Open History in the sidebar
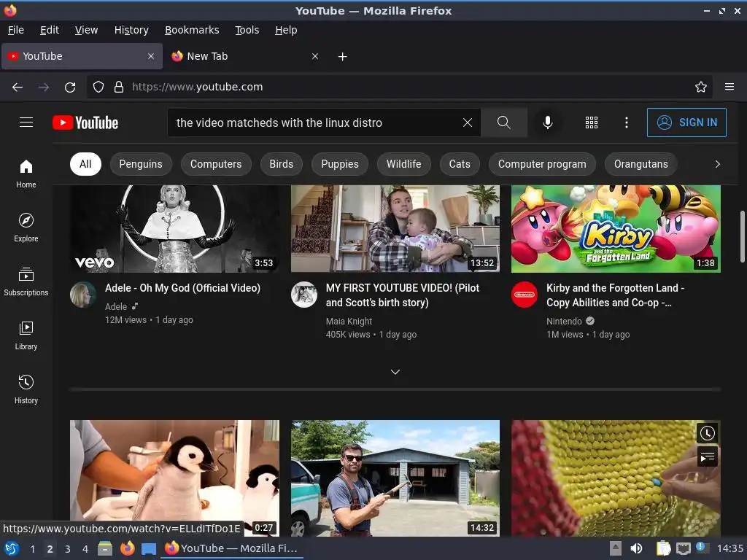747x560 pixels. (x=26, y=389)
